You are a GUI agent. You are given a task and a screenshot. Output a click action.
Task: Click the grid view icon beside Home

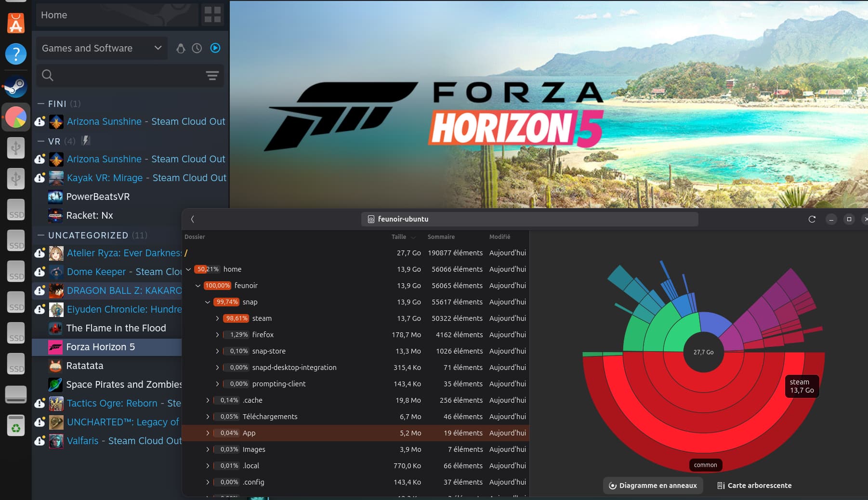point(212,15)
